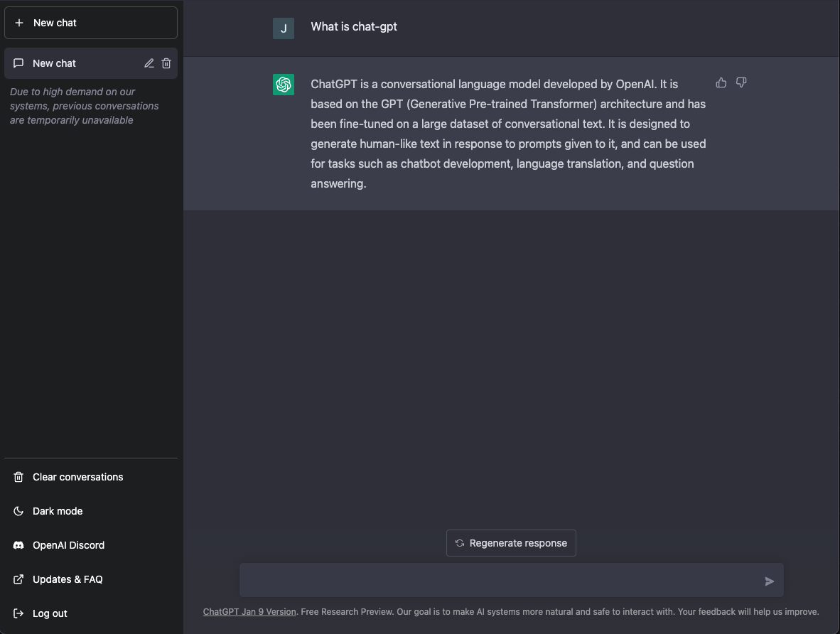Click the thumbs down icon on response
The height and width of the screenshot is (634, 840).
pyautogui.click(x=741, y=83)
